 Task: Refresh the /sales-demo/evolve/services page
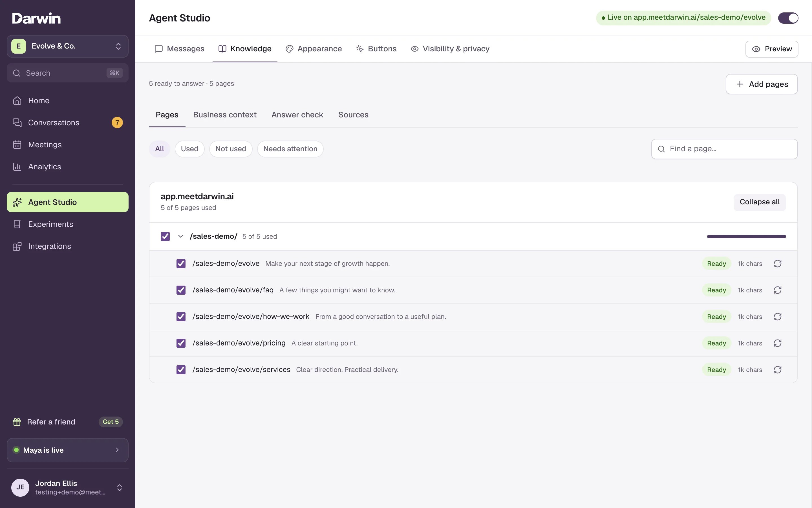click(x=777, y=370)
